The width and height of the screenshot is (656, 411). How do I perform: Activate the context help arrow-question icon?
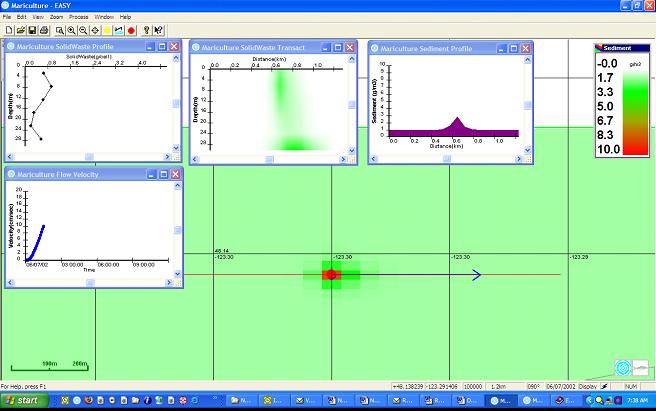[x=159, y=30]
